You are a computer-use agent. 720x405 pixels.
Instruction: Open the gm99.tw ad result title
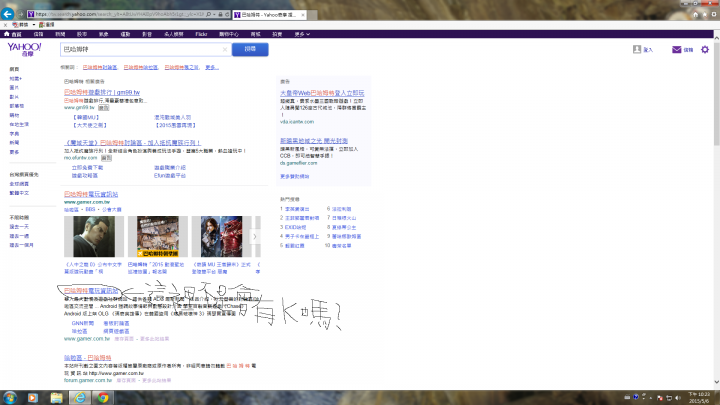point(102,92)
